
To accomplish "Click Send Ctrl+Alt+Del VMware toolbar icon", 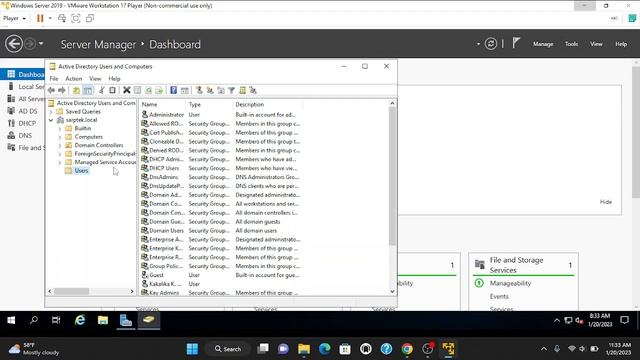I will pos(62,18).
